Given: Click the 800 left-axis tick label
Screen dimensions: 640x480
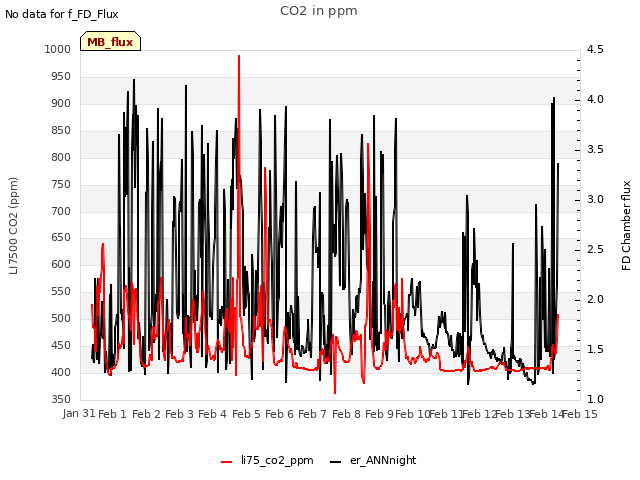Looking at the screenshot, I should tap(61, 157).
